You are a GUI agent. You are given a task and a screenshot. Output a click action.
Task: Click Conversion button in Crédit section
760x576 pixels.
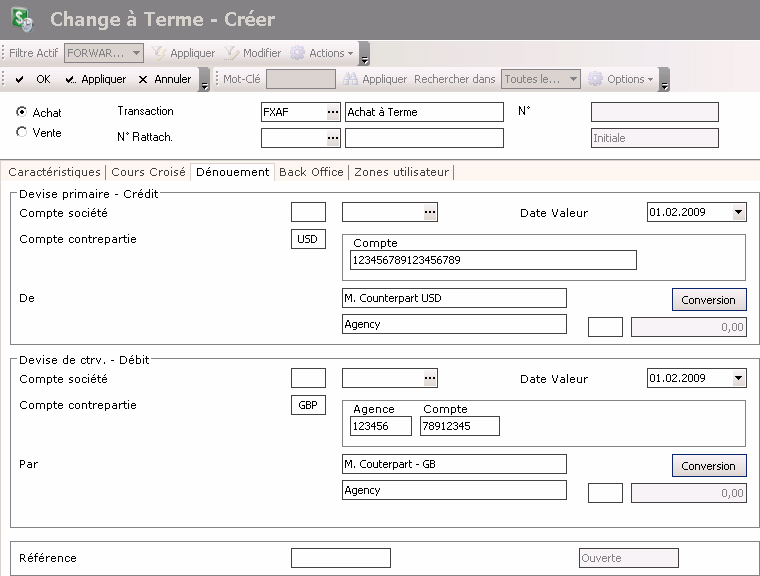pyautogui.click(x=708, y=300)
